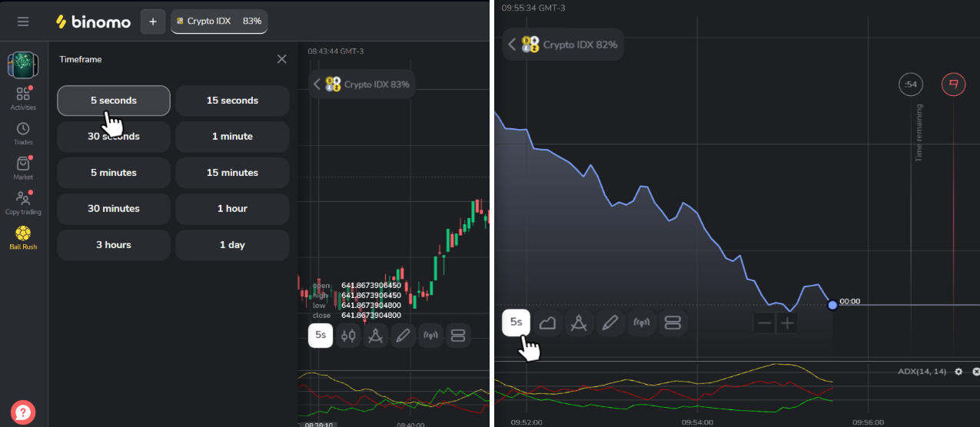Open signals broadcast icon on line chart
Viewport: 980px width, 427px height.
(x=642, y=323)
